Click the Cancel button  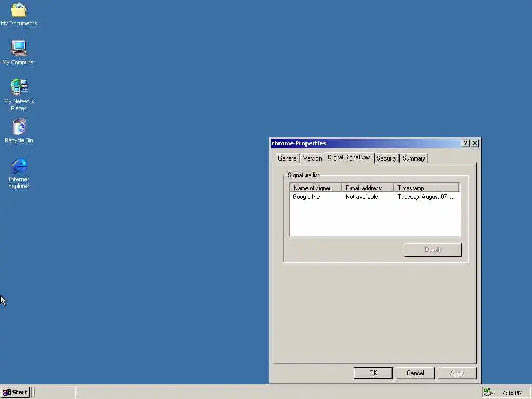pos(415,373)
